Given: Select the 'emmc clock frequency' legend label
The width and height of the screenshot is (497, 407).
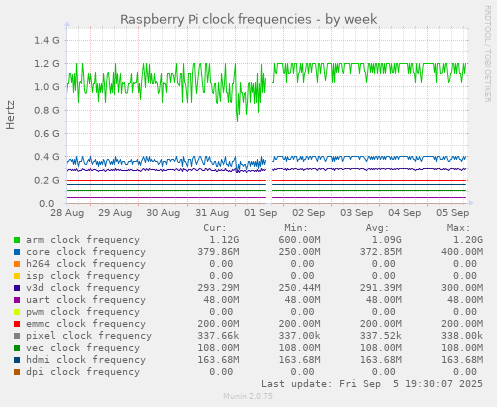Looking at the screenshot, I should click(x=86, y=324).
